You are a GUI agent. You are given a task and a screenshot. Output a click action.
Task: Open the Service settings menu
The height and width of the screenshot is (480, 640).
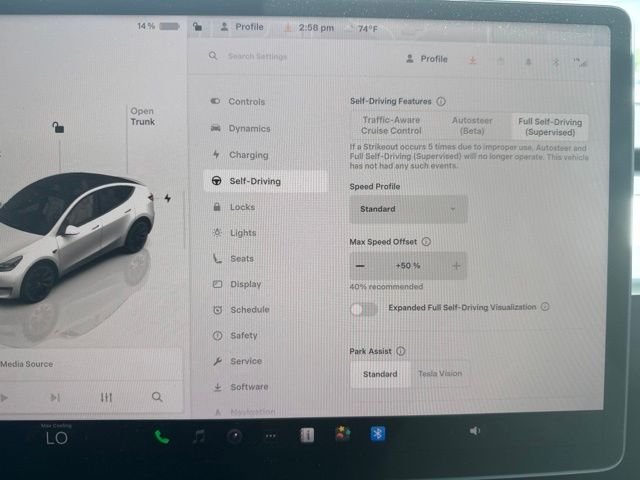246,361
